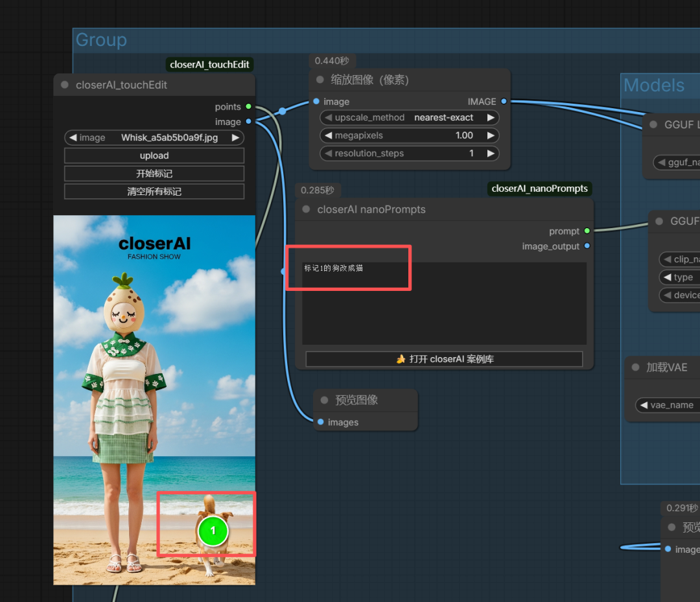This screenshot has height=602, width=700.
Task: Select next image with right arrow on Whisk file
Action: pyautogui.click(x=235, y=137)
